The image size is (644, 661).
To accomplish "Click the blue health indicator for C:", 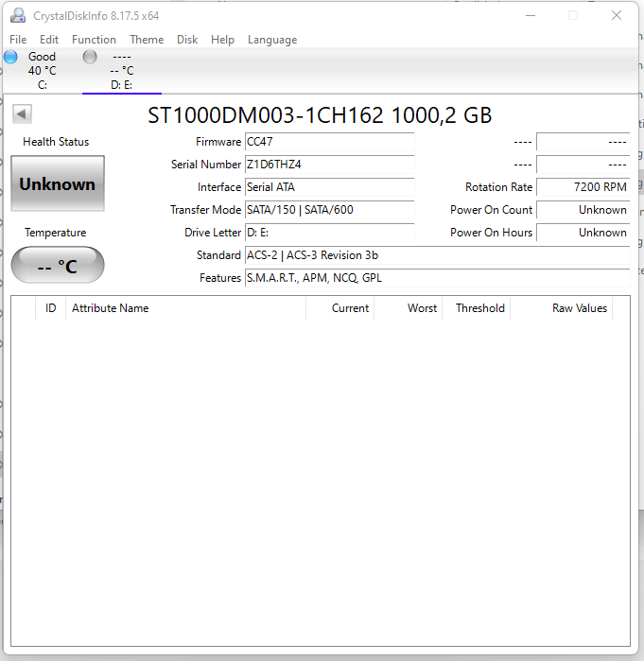I will pyautogui.click(x=10, y=57).
